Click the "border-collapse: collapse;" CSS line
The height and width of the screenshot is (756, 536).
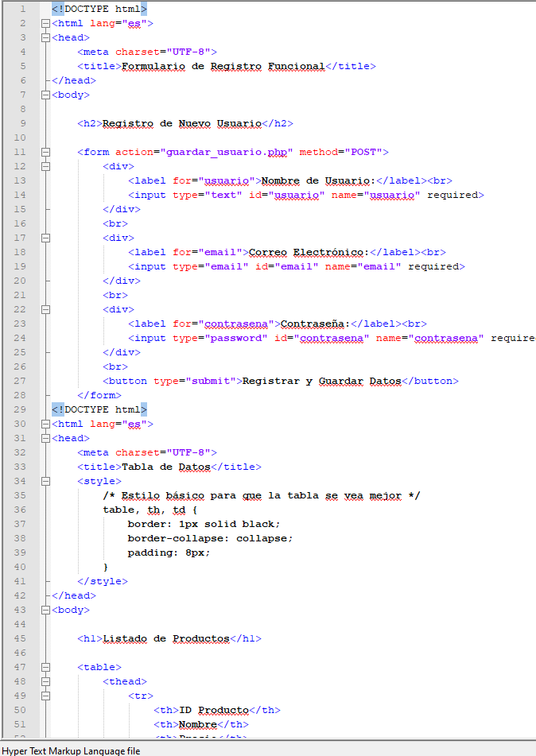[210, 538]
